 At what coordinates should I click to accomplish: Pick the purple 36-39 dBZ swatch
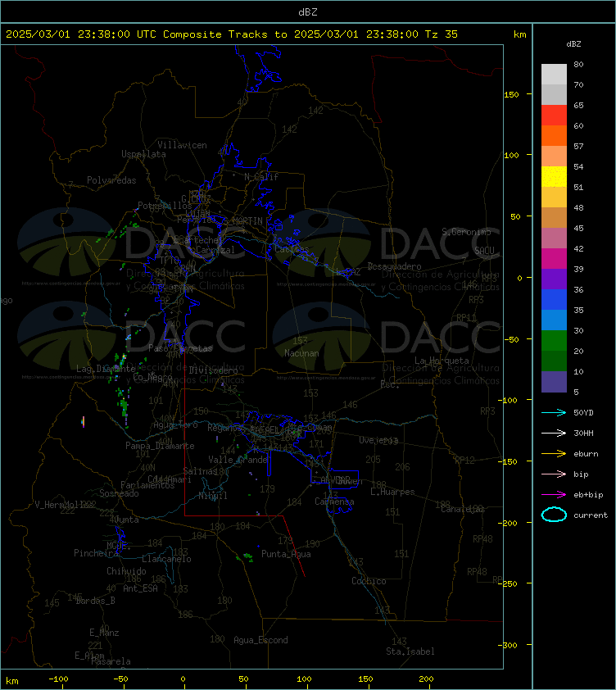tap(554, 279)
